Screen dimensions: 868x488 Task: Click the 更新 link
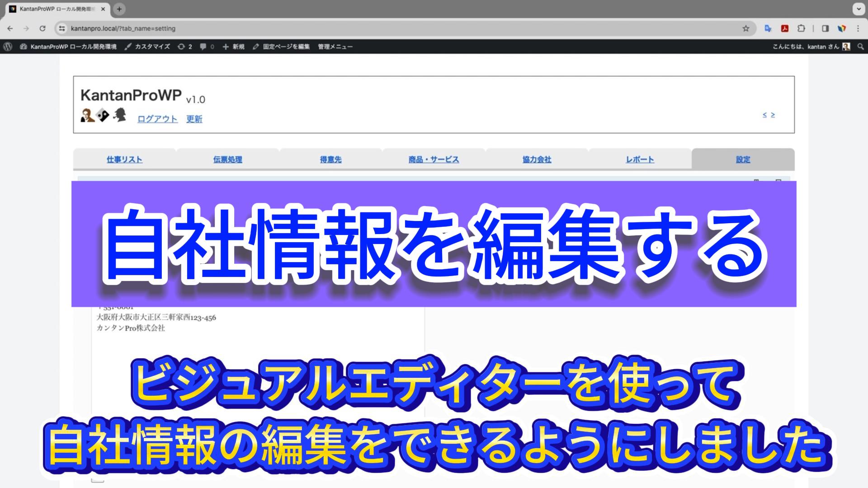pos(194,119)
